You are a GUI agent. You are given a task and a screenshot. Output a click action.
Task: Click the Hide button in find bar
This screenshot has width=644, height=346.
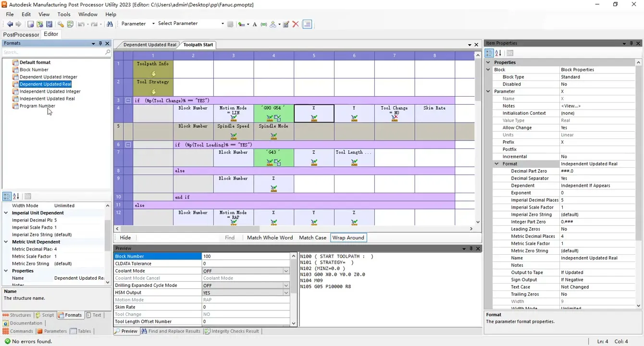click(x=125, y=237)
